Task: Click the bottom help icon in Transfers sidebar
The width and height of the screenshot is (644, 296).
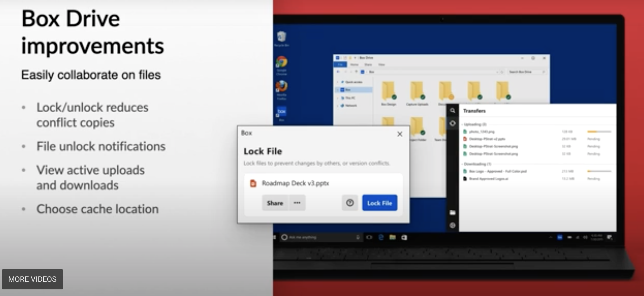Action: [x=453, y=225]
